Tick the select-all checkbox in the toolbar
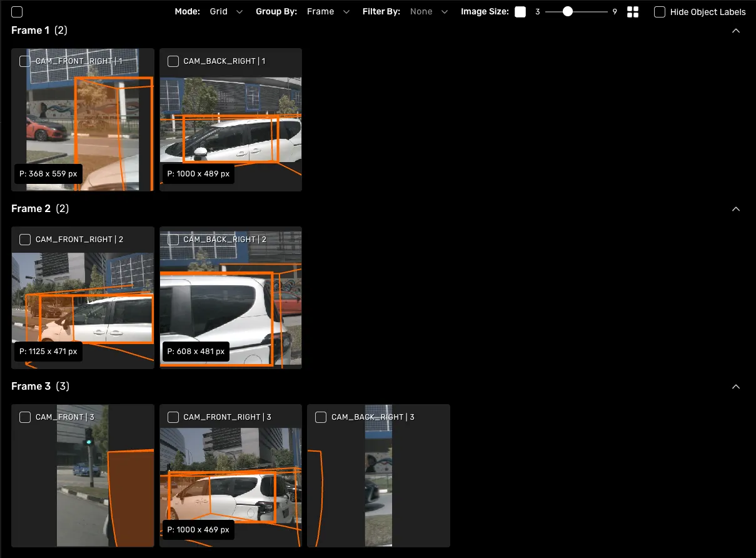 (17, 12)
